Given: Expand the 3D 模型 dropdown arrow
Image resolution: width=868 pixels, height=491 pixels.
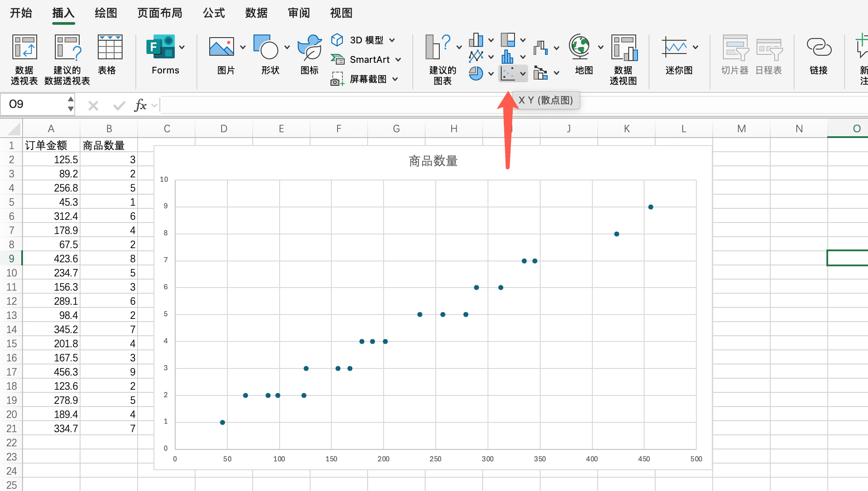Looking at the screenshot, I should (x=392, y=40).
